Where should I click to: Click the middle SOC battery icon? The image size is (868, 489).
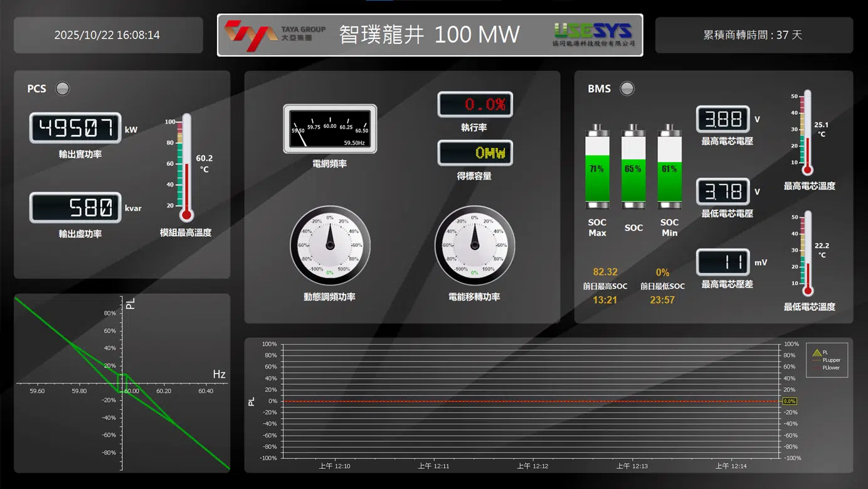pyautogui.click(x=633, y=167)
